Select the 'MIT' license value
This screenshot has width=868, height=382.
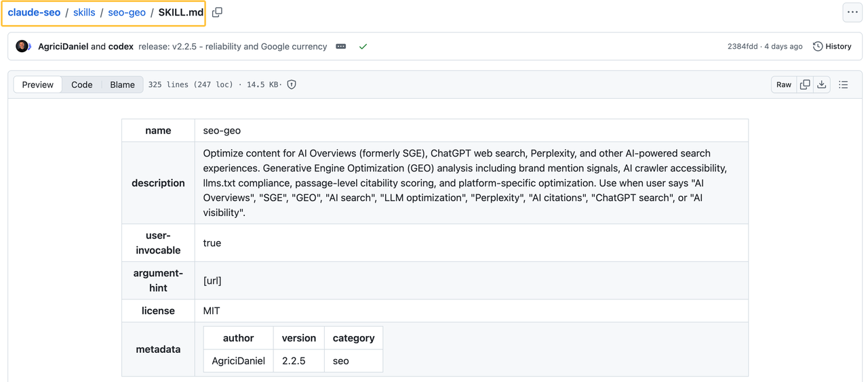[471, 311]
